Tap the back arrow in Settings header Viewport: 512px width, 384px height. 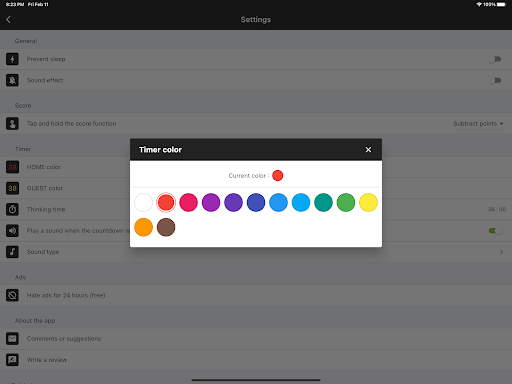[x=9, y=20]
